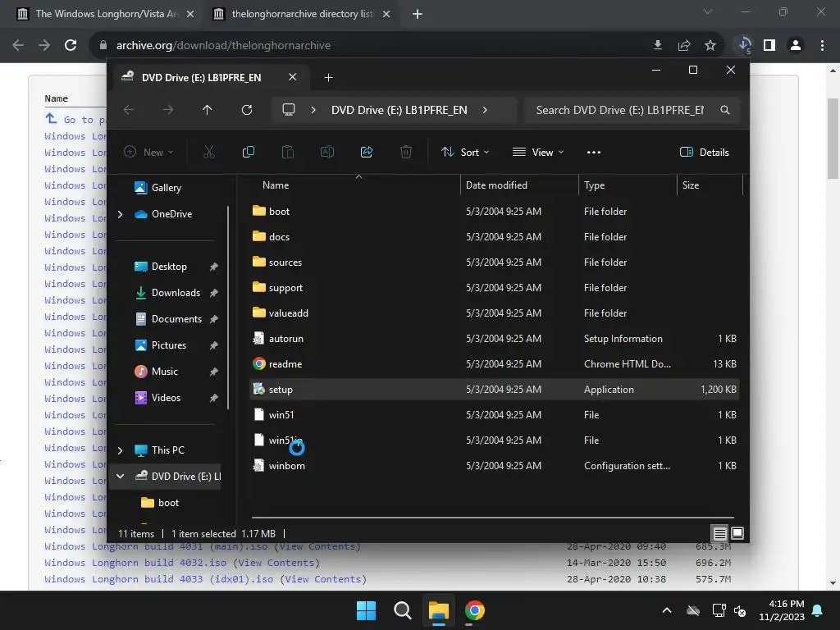Click the Delete trash icon
The image size is (840, 630).
(406, 152)
